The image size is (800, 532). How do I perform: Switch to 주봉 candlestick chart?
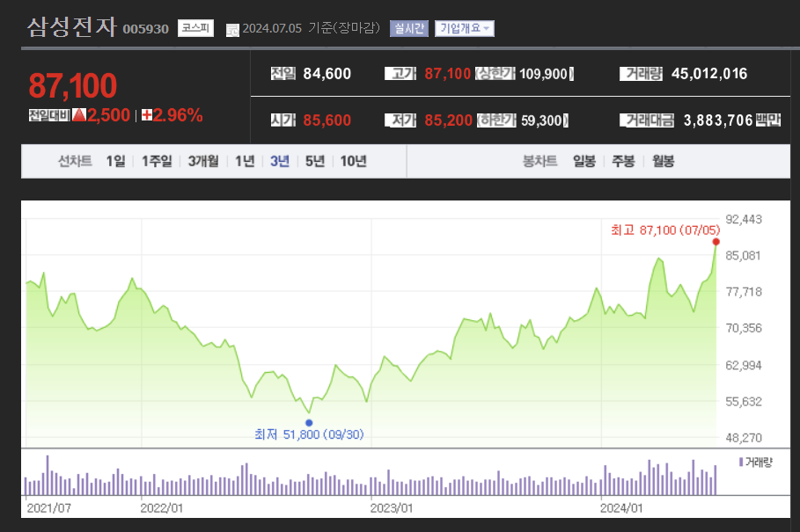pos(623,161)
